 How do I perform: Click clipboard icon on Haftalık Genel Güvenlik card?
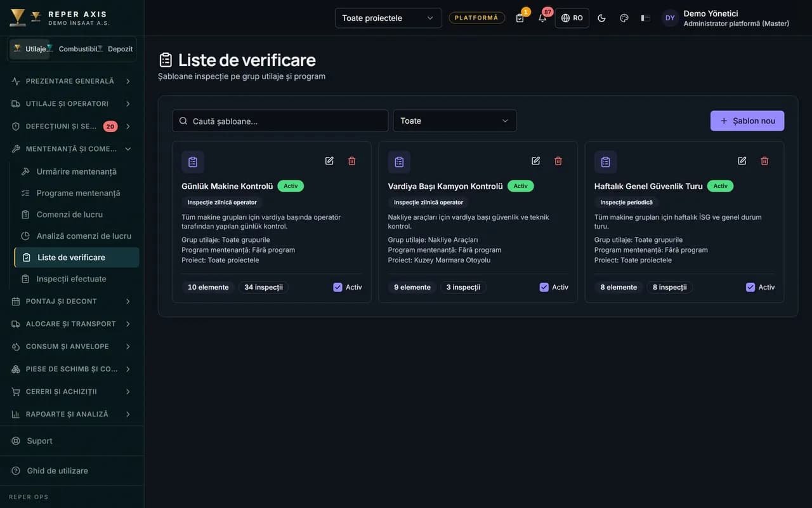pos(606,162)
